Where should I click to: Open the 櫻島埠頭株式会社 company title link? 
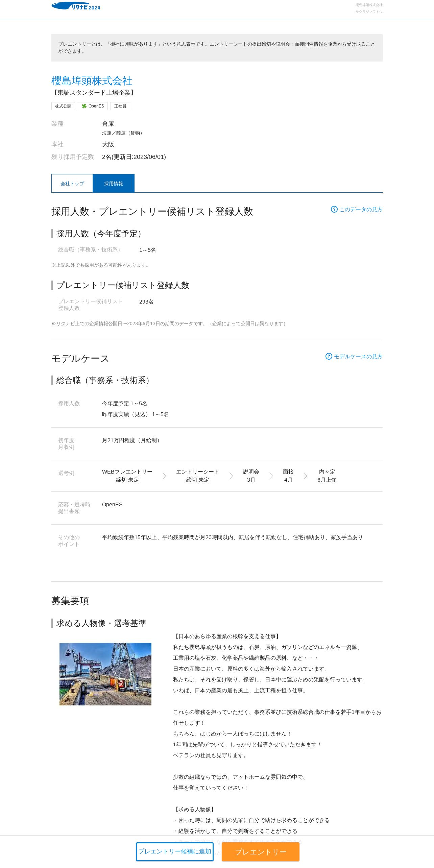tap(92, 81)
